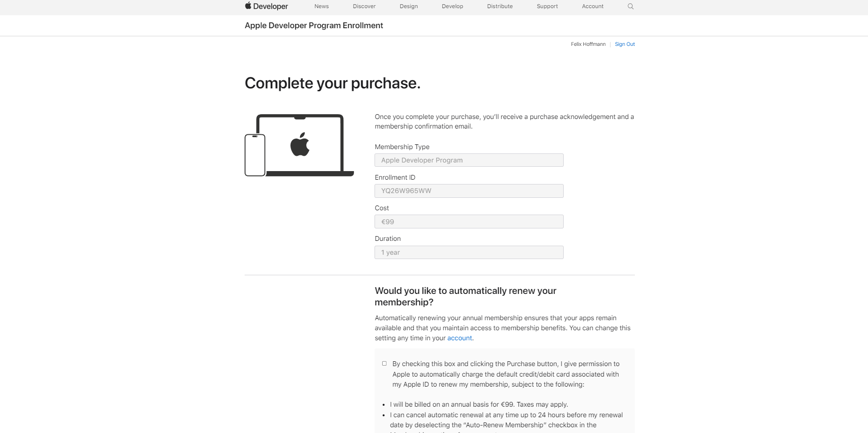
Task: Open the Discover menu item
Action: 364,6
